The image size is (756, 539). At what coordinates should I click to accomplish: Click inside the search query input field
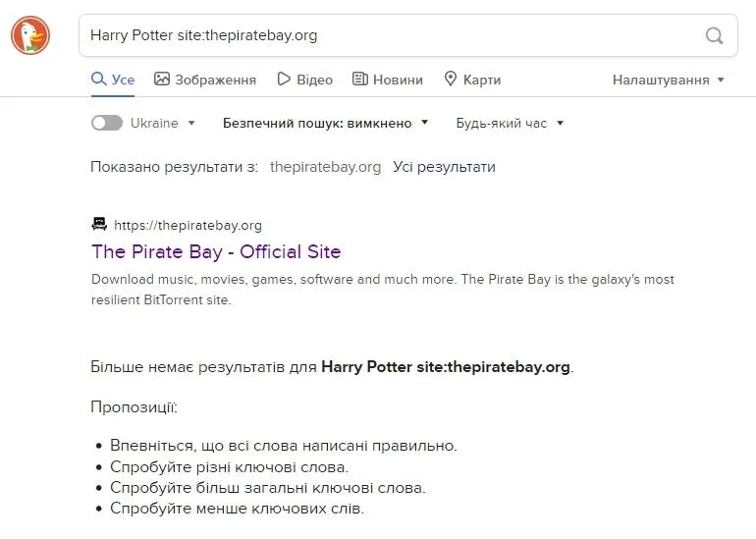393,35
